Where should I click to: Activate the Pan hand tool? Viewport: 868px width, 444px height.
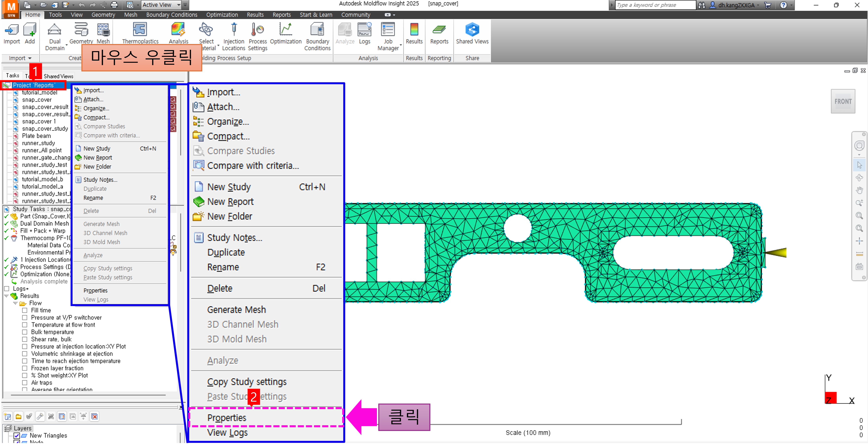click(x=859, y=190)
